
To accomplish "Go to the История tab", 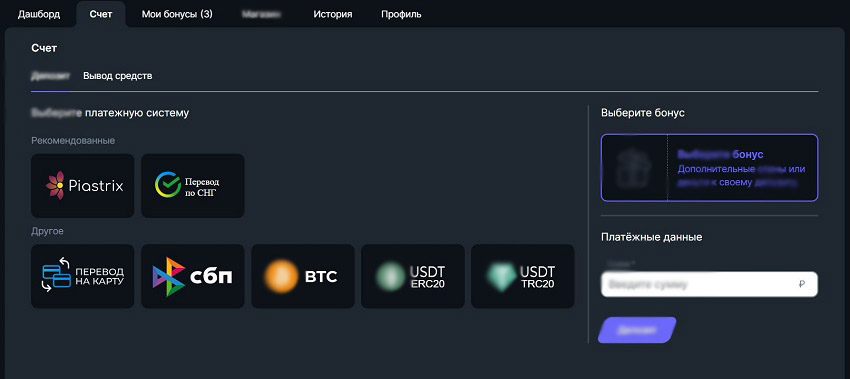I will click(x=332, y=14).
